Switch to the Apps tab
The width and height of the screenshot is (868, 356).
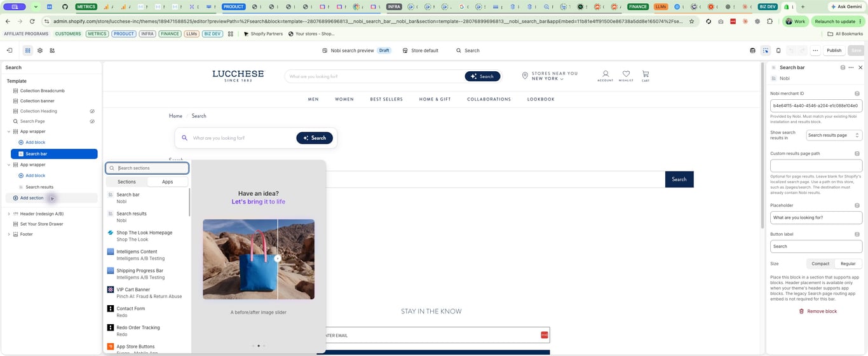(167, 182)
